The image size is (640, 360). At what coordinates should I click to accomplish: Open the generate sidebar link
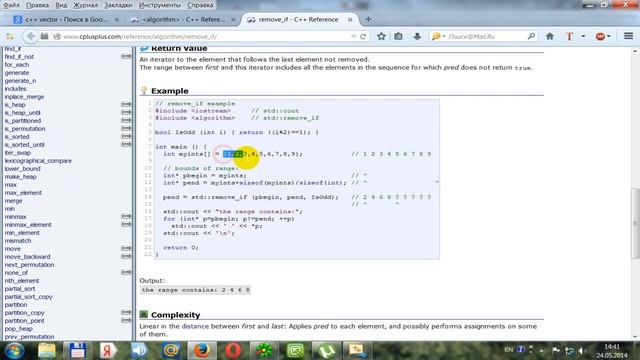click(x=17, y=73)
